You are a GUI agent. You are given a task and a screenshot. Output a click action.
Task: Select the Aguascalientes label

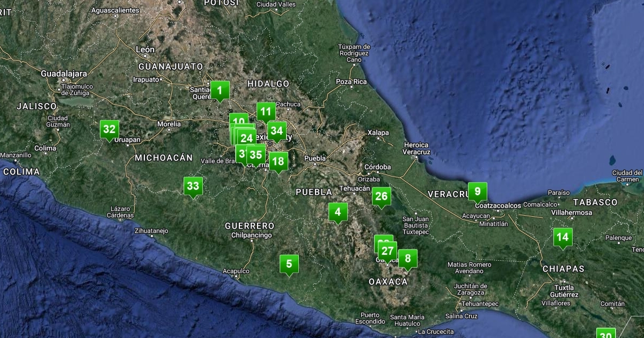[115, 10]
